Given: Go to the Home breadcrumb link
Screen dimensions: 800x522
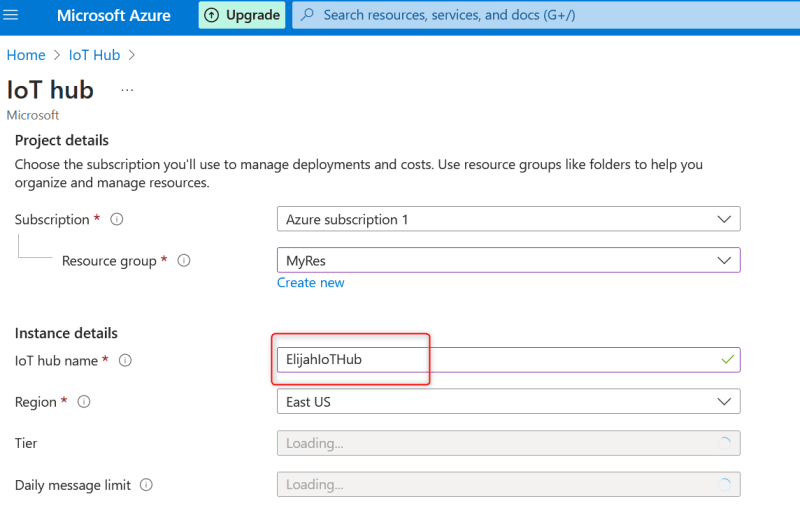Looking at the screenshot, I should [x=26, y=55].
